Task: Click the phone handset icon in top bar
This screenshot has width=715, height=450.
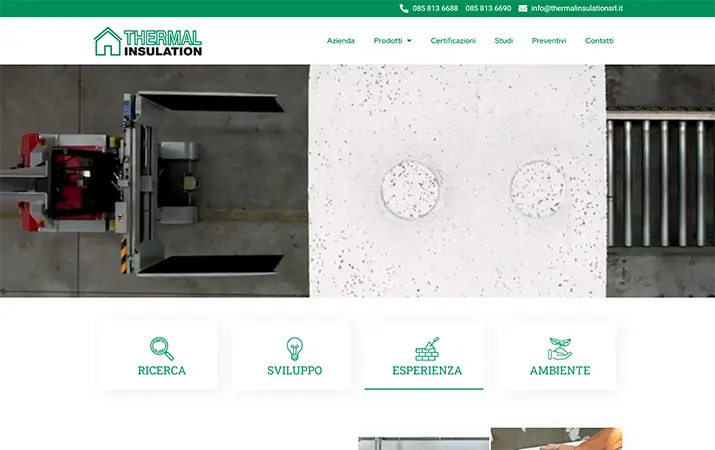Action: [404, 8]
